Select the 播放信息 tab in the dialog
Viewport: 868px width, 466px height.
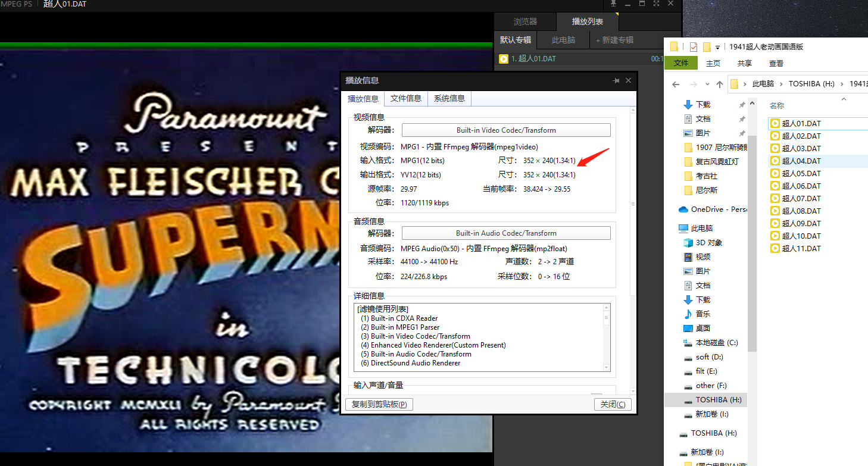pyautogui.click(x=363, y=98)
